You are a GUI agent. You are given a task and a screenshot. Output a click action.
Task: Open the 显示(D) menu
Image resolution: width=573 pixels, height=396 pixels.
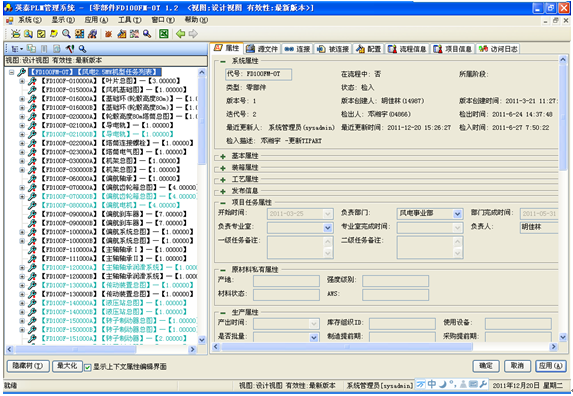point(63,20)
